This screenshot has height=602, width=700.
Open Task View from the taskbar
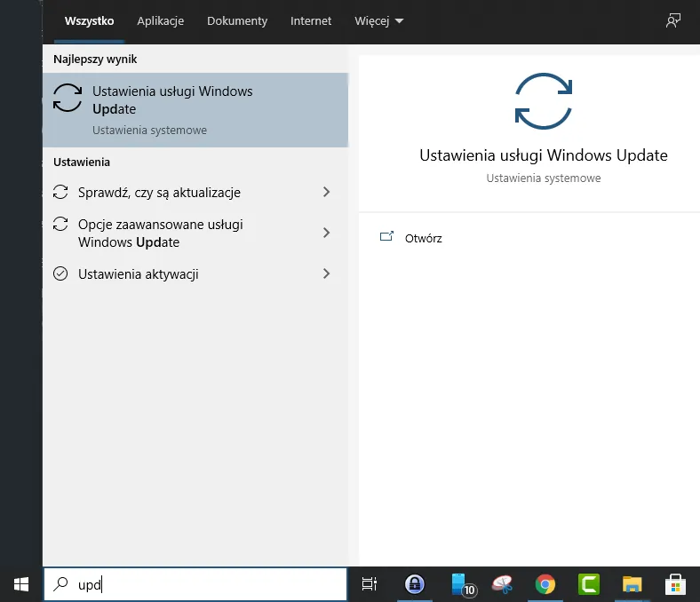pyautogui.click(x=370, y=583)
